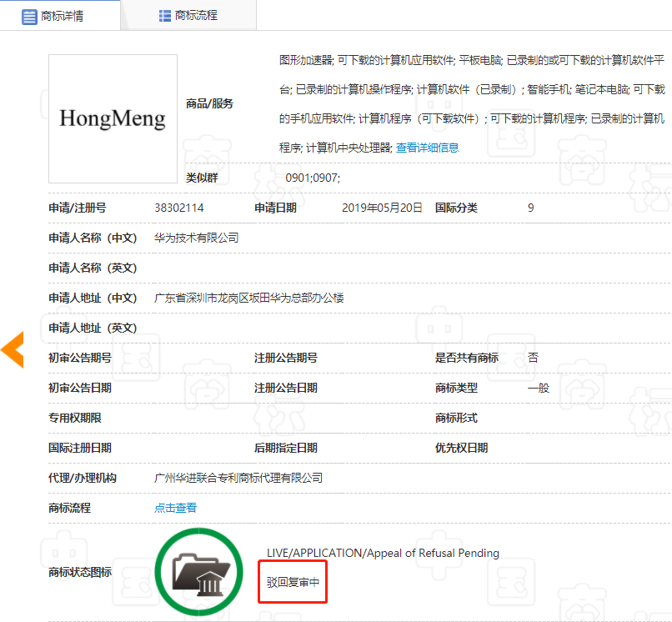Click the 商标流程 tab list icon
This screenshot has width=672, height=622.
point(164,16)
